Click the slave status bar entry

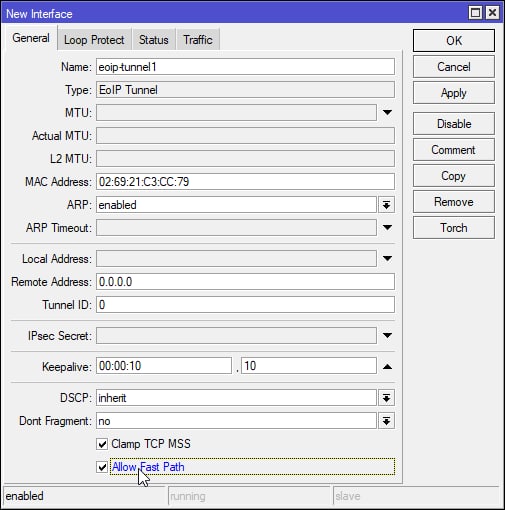tap(416, 496)
